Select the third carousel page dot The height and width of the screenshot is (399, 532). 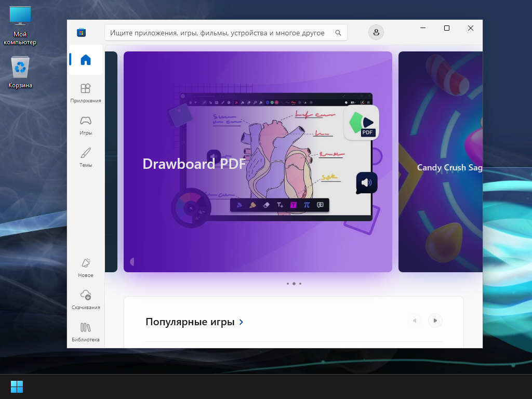pos(300,284)
